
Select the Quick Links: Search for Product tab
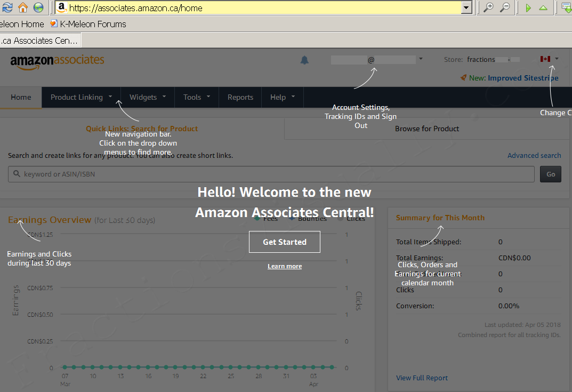tap(142, 129)
